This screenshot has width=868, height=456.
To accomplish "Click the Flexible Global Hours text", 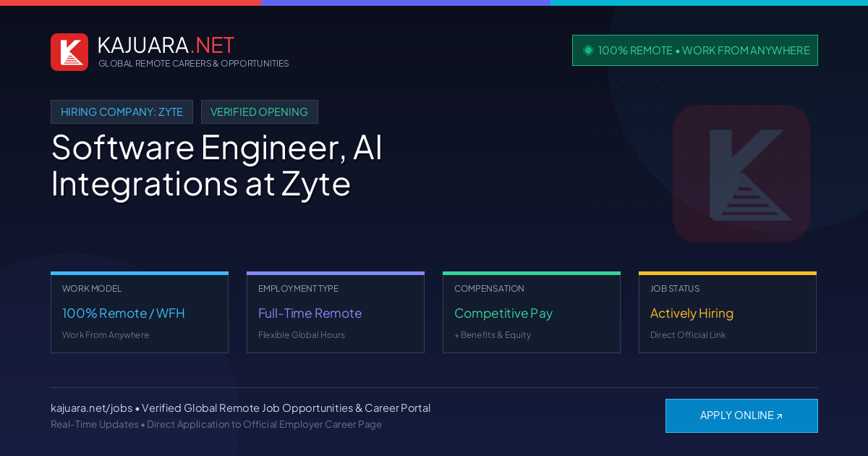I will pos(302,335).
